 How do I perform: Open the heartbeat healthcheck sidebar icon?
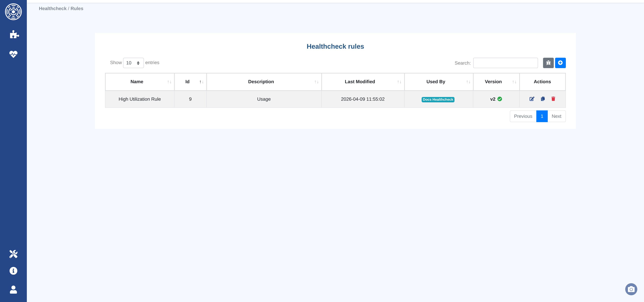click(13, 54)
